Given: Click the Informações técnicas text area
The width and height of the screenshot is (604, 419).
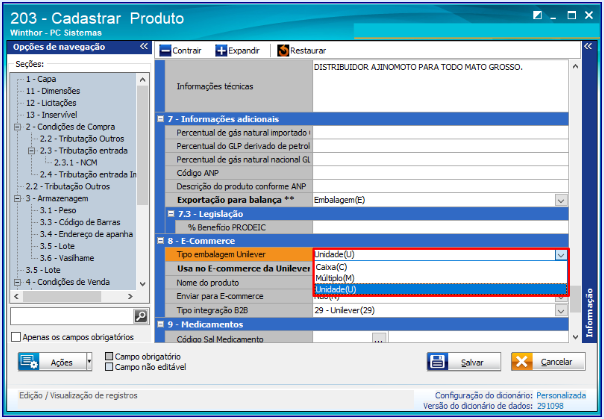Looking at the screenshot, I should (441, 86).
